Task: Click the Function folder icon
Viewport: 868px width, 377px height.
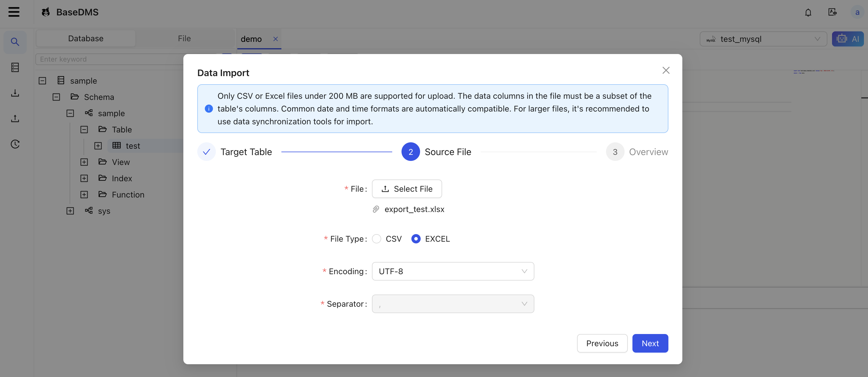Action: [x=102, y=194]
